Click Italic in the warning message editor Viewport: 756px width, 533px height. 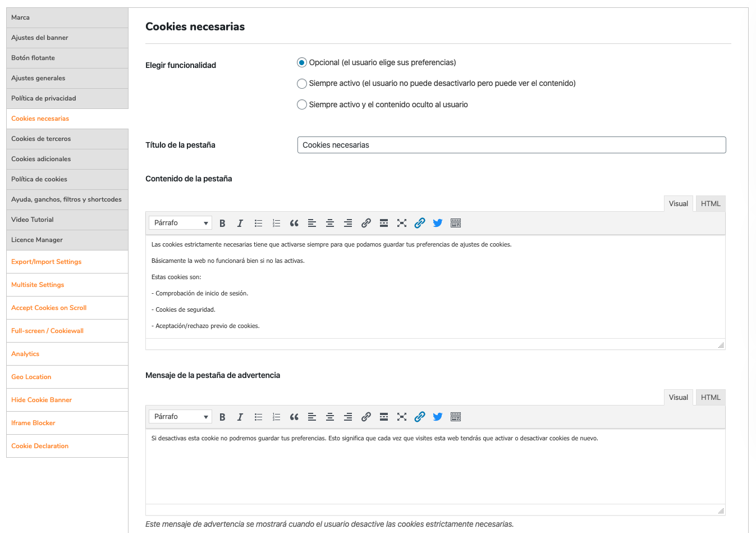pyautogui.click(x=240, y=417)
